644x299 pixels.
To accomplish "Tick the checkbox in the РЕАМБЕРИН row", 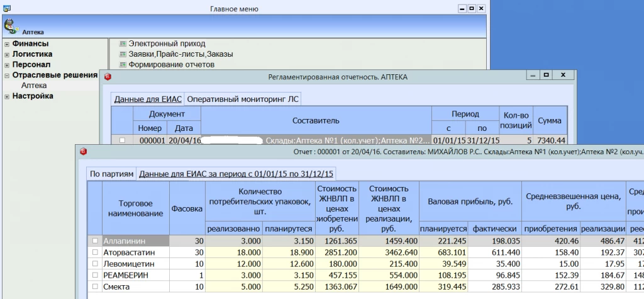I will pos(96,275).
